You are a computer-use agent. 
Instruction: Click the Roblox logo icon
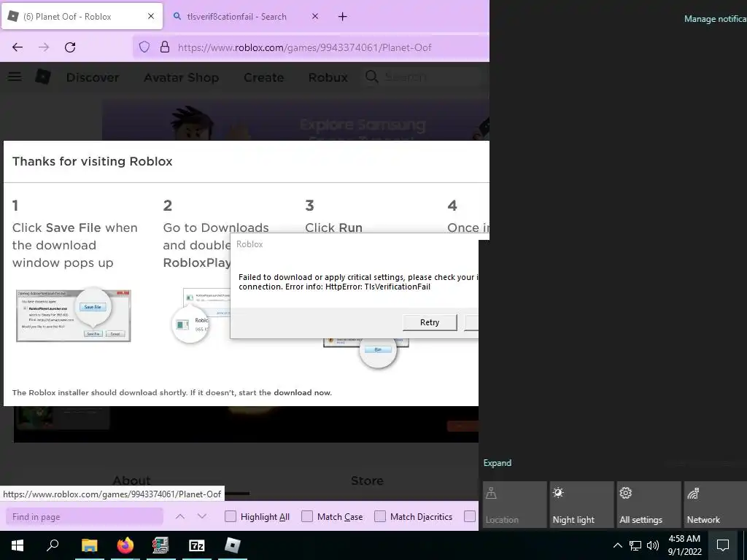coord(43,77)
